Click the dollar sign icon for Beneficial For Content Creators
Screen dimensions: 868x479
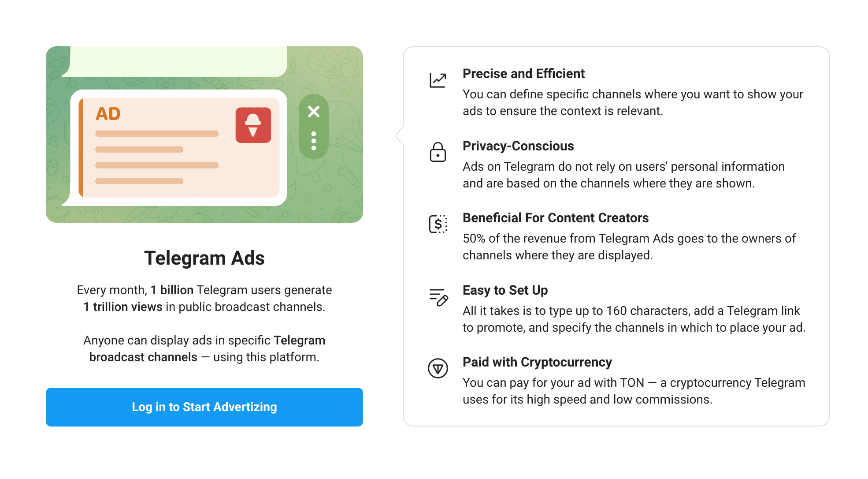click(x=438, y=225)
